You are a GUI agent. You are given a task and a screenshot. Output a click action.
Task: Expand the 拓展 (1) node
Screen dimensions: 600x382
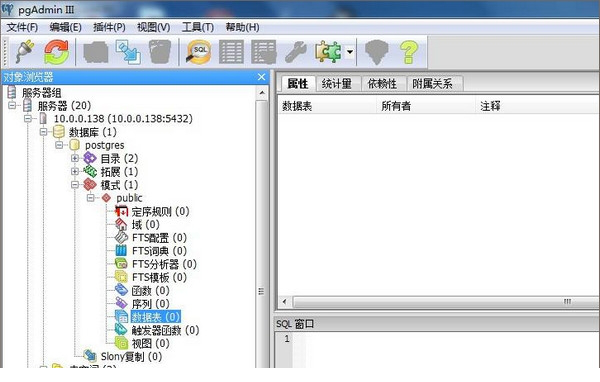[x=75, y=171]
